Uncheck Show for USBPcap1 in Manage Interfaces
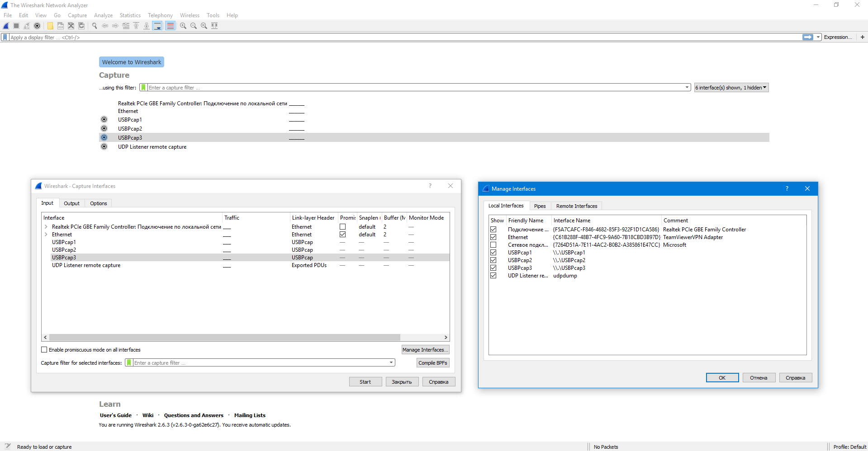Image resolution: width=868 pixels, height=451 pixels. point(493,253)
